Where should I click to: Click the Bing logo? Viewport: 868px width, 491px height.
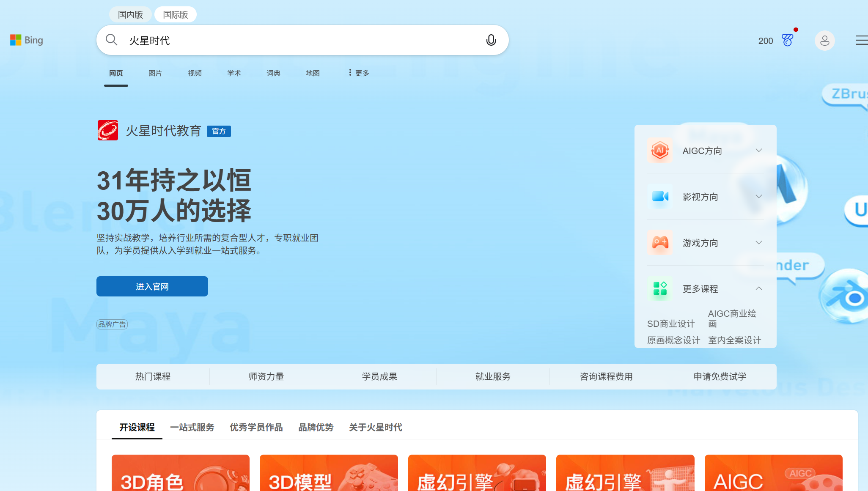click(26, 40)
